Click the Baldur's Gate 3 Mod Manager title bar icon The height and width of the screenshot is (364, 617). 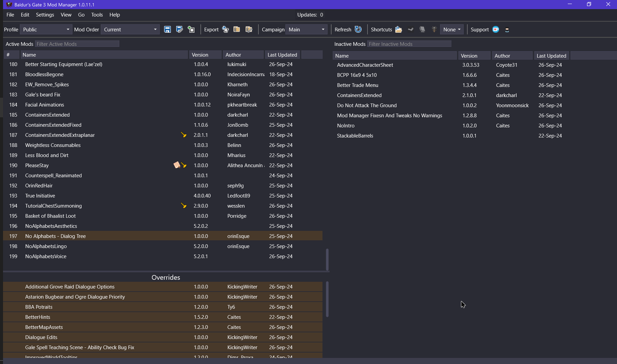pos(10,4)
